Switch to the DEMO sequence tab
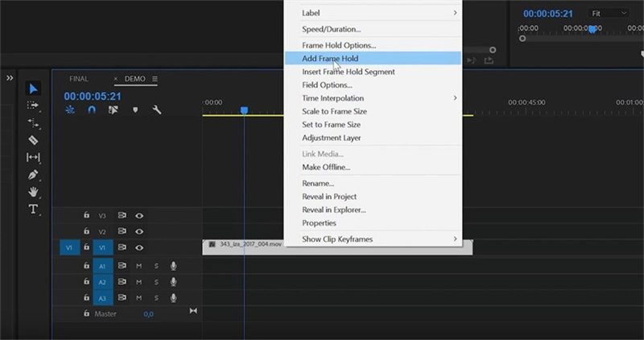Viewport: 644px width, 340px height. click(134, 78)
